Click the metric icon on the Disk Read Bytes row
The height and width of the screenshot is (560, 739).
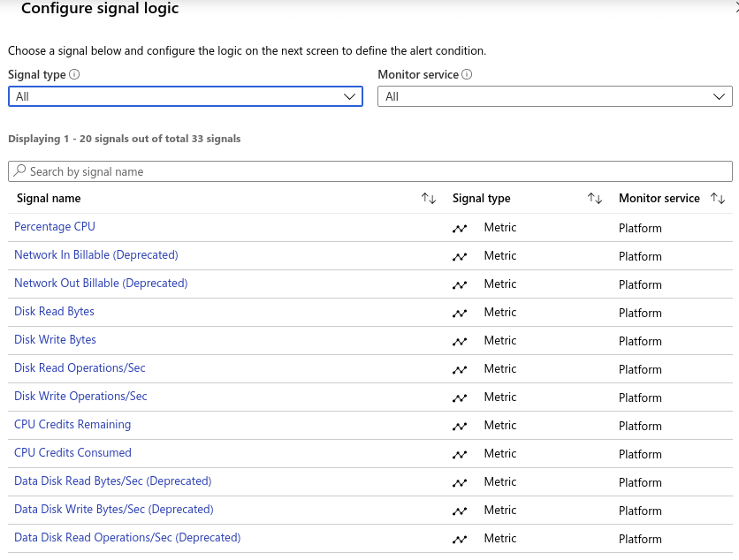pos(460,312)
